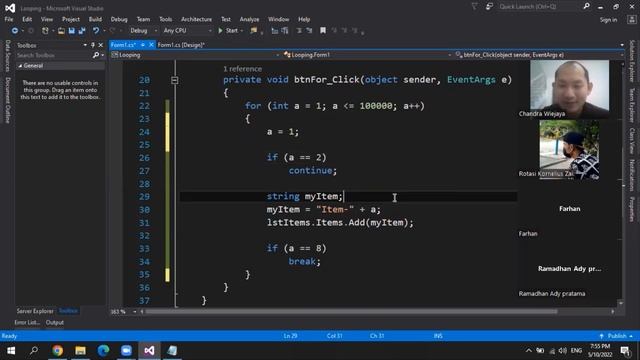The width and height of the screenshot is (640, 360).
Task: Click the Visual Studio taskbar icon
Action: pos(149,351)
